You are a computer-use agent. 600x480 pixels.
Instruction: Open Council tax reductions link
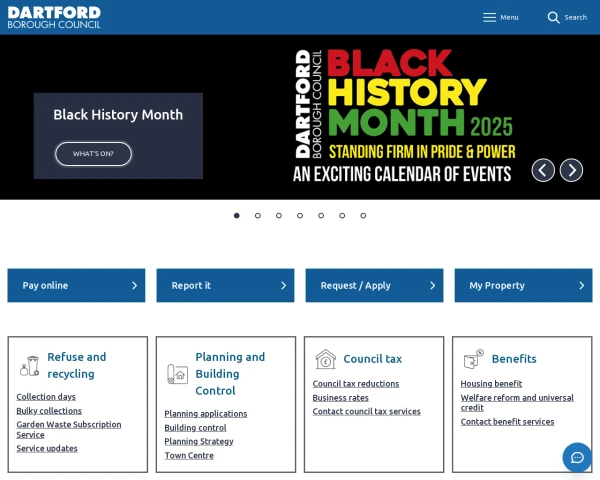(355, 384)
